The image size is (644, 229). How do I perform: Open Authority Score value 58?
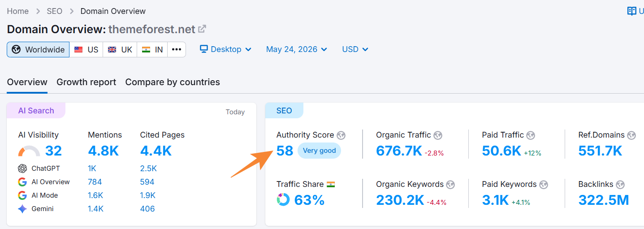point(285,151)
